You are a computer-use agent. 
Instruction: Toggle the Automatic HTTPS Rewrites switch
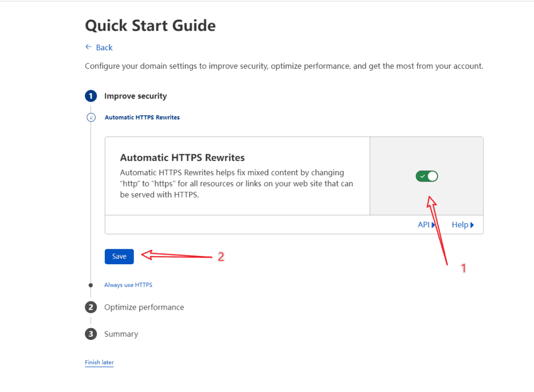(x=427, y=176)
